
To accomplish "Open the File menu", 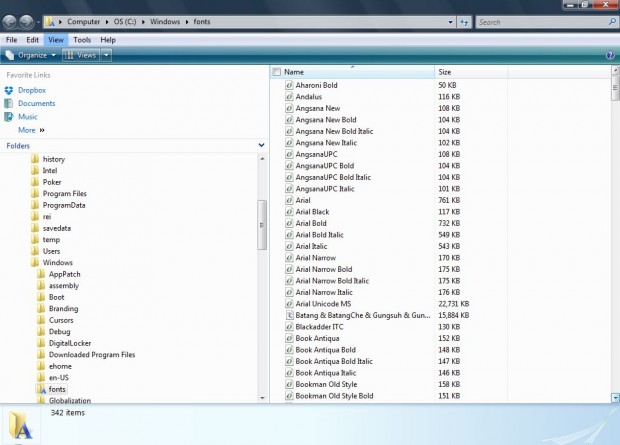I will pyautogui.click(x=11, y=40).
